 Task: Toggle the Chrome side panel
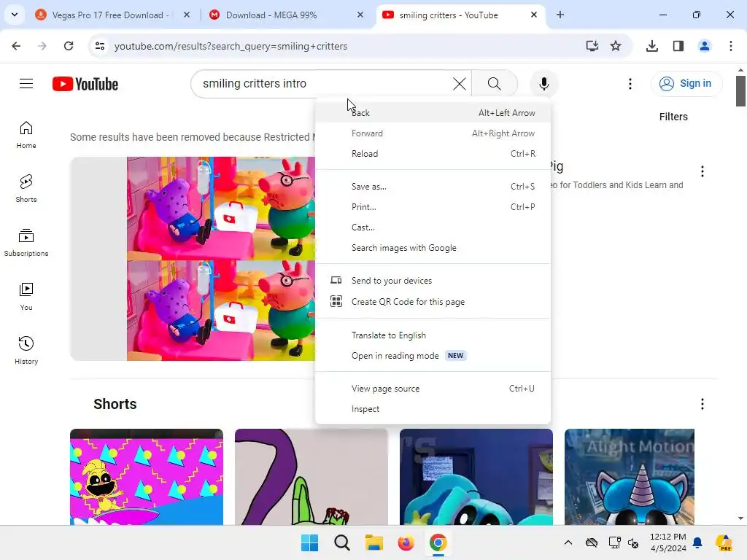[678, 46]
